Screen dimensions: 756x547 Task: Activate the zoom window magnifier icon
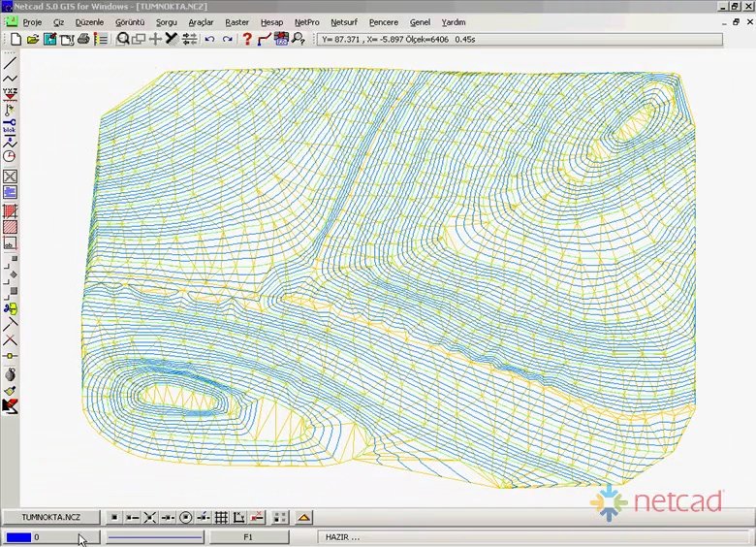(122, 39)
